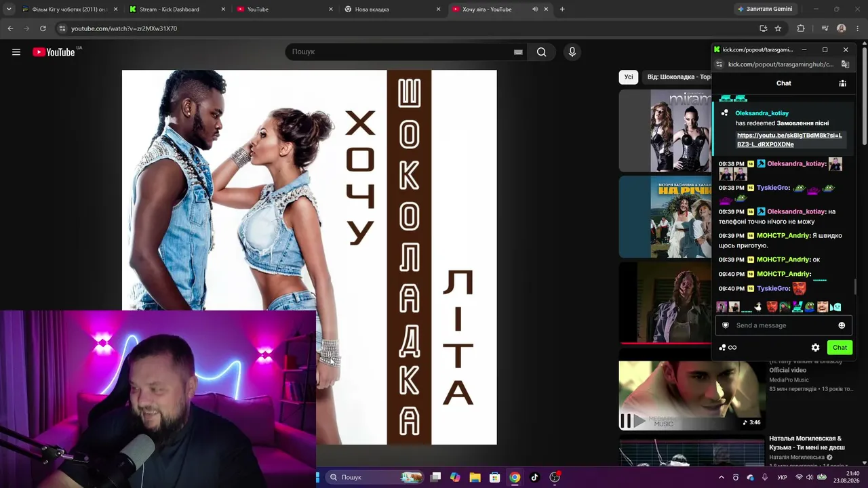Open the Chrome extensions puzzle icon

pos(801,28)
